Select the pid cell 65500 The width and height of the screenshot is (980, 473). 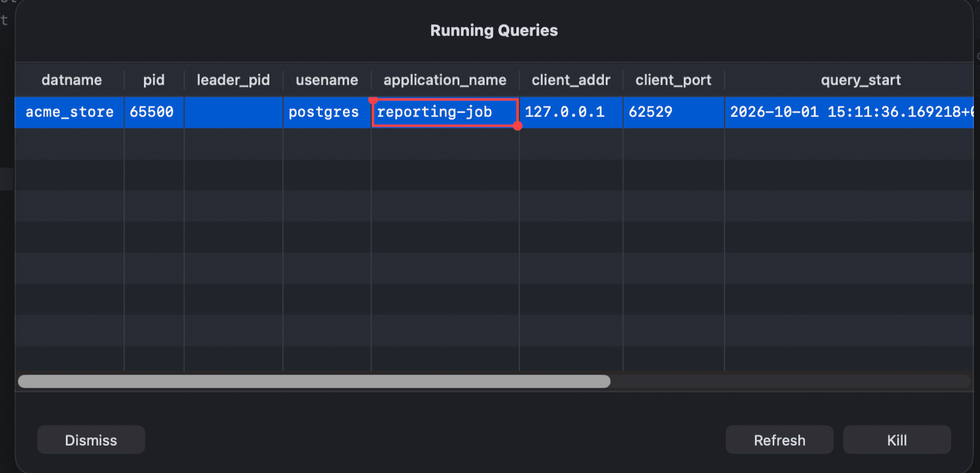154,112
